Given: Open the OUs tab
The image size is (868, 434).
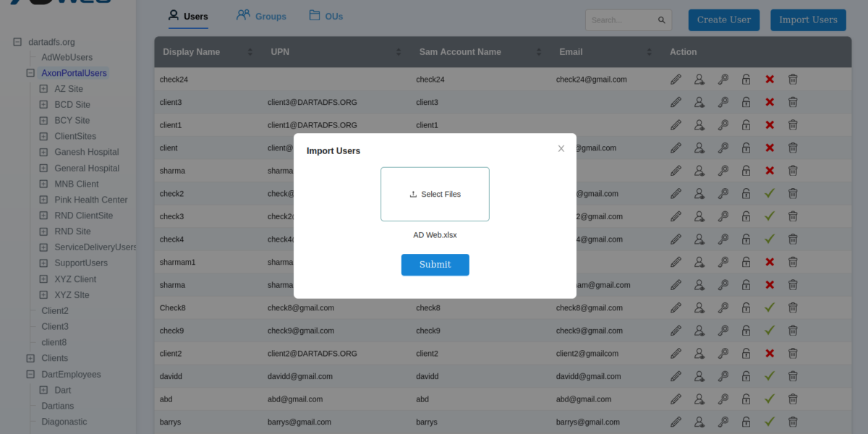Looking at the screenshot, I should point(325,16).
